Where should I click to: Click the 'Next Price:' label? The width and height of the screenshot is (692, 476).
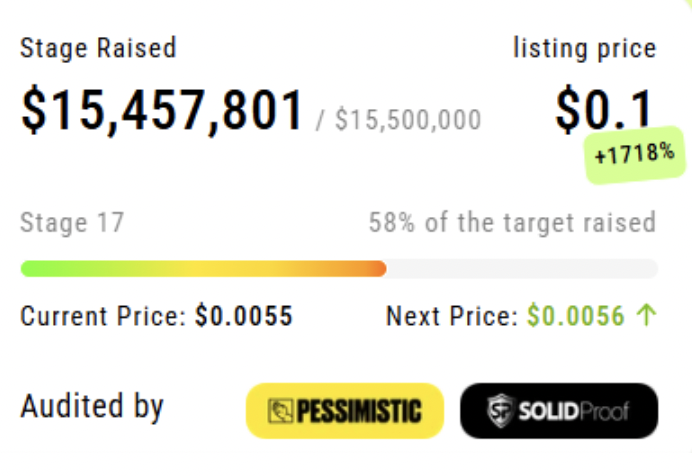coord(452,317)
